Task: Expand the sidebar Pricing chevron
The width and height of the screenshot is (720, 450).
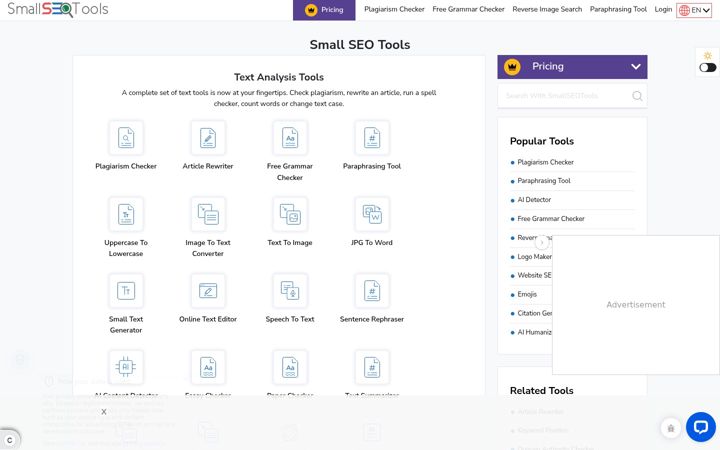Action: 636,67
